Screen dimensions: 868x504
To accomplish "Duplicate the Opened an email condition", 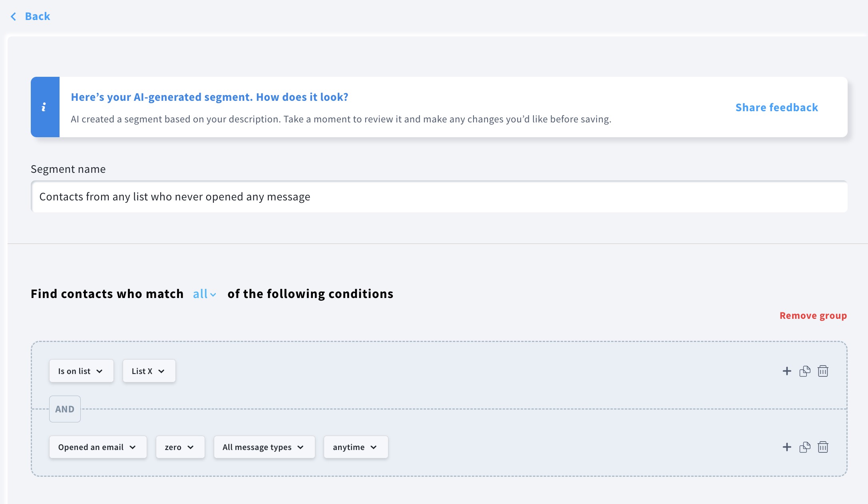I will pyautogui.click(x=805, y=447).
